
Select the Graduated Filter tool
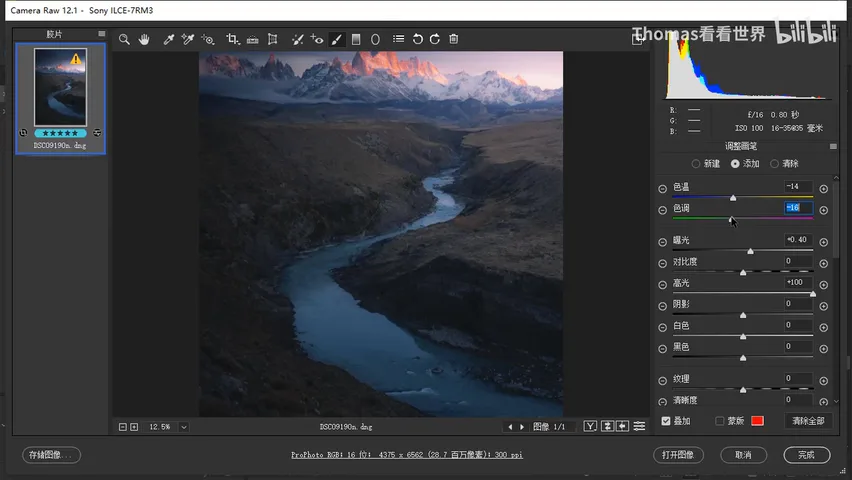point(356,39)
